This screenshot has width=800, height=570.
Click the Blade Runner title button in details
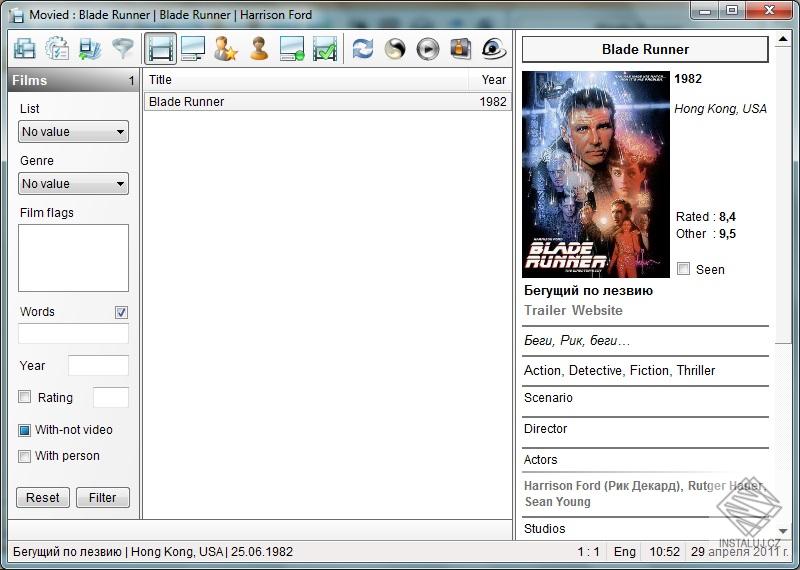tap(645, 49)
